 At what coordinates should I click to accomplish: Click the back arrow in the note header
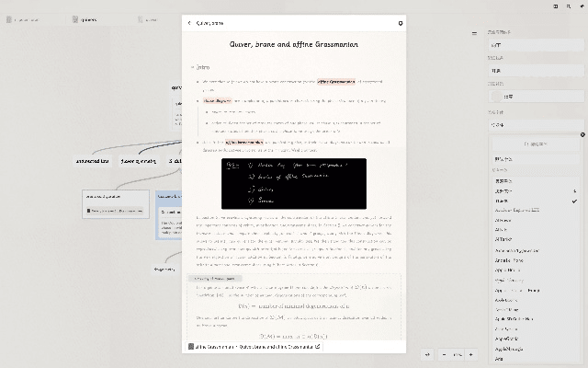click(189, 23)
